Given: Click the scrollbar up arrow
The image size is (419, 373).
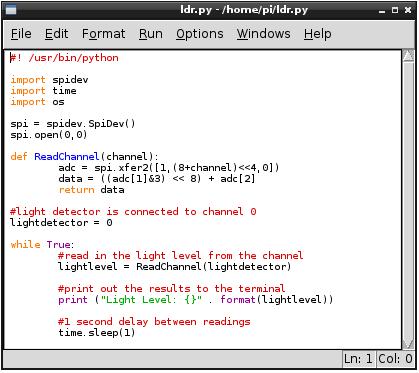Looking at the screenshot, I should [408, 56].
